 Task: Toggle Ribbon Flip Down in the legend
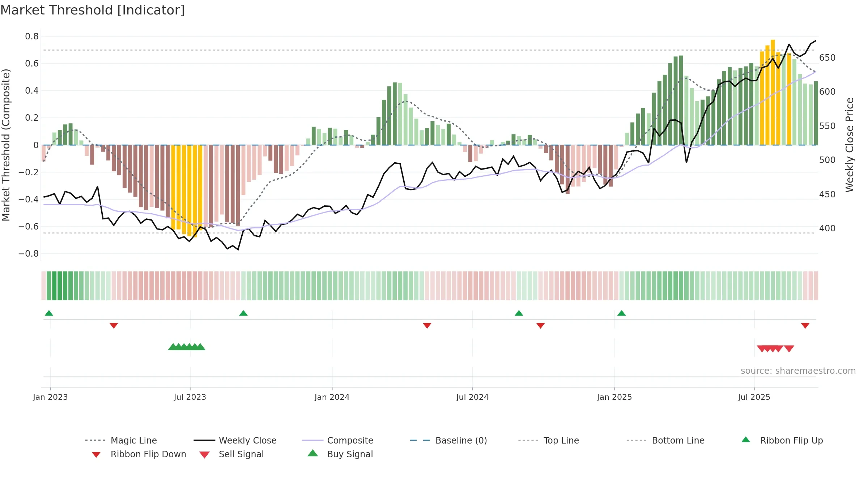139,454
